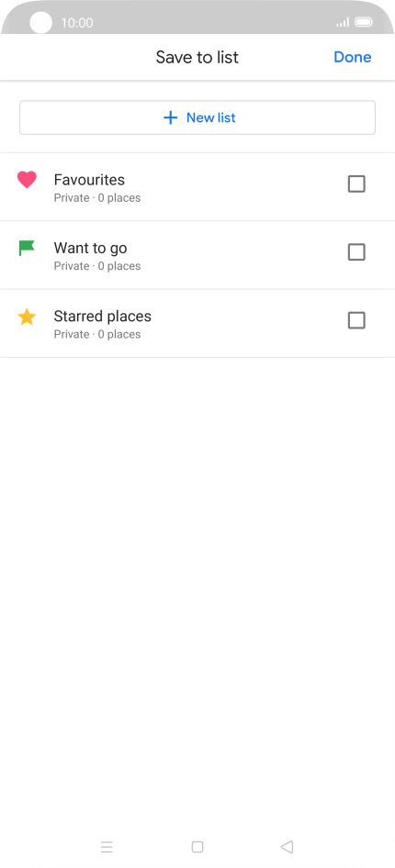Select the Favourites list name
The image size is (395, 868).
click(x=89, y=180)
